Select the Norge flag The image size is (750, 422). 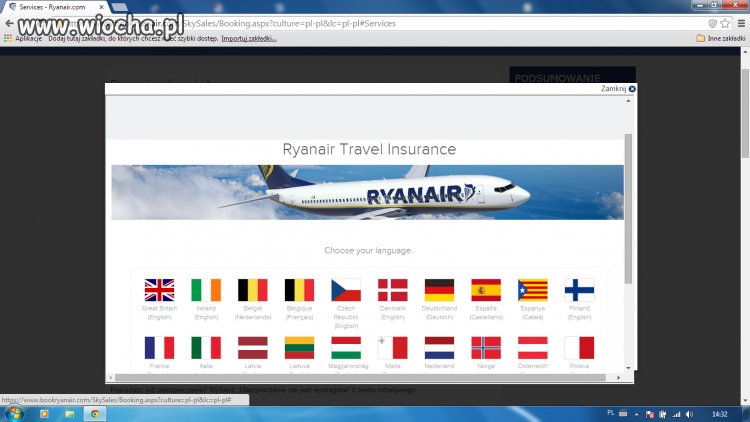(486, 348)
